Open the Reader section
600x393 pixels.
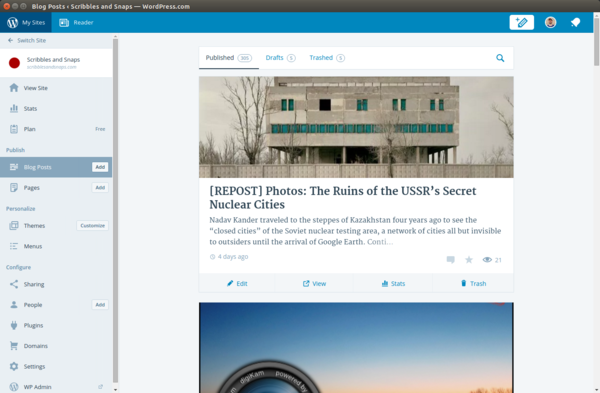76,23
